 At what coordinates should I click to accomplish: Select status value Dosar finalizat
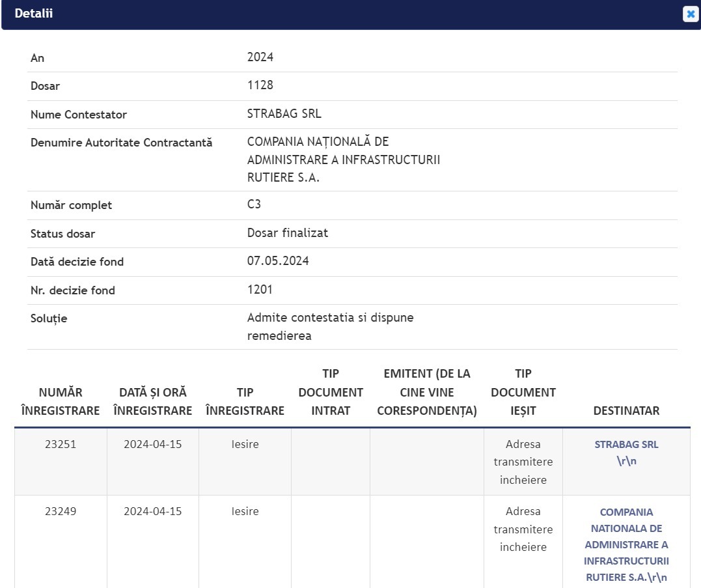pyautogui.click(x=288, y=233)
